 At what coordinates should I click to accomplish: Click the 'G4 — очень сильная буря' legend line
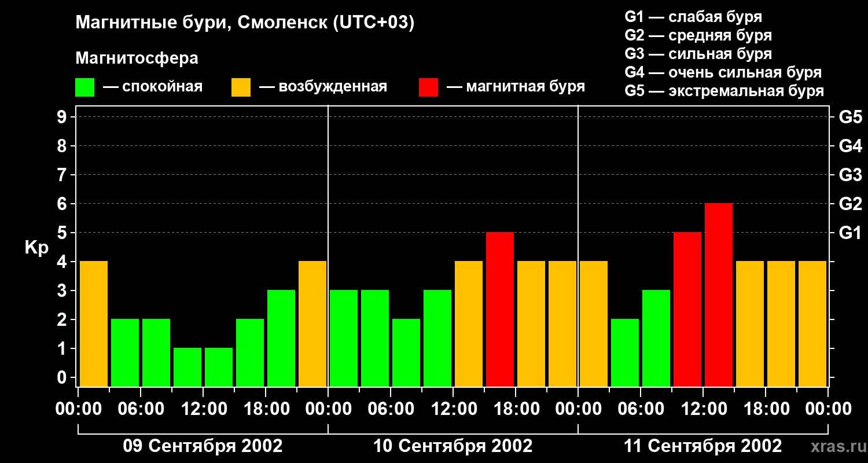723,72
